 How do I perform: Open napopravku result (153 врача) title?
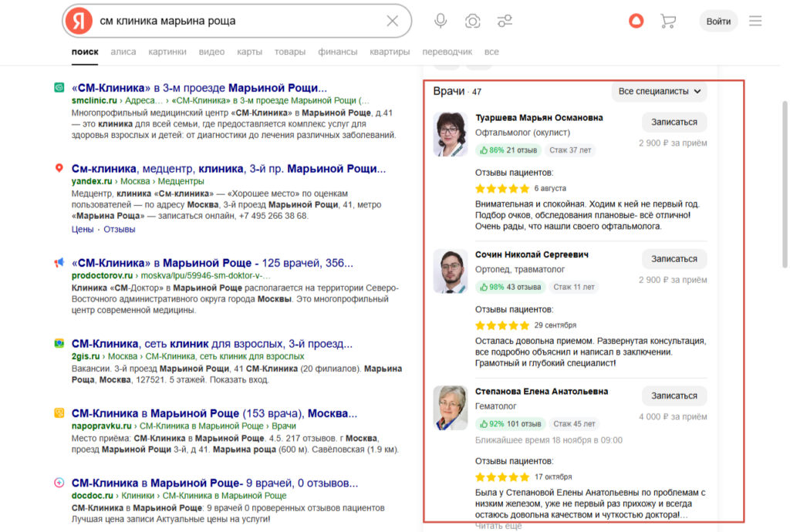[214, 414]
